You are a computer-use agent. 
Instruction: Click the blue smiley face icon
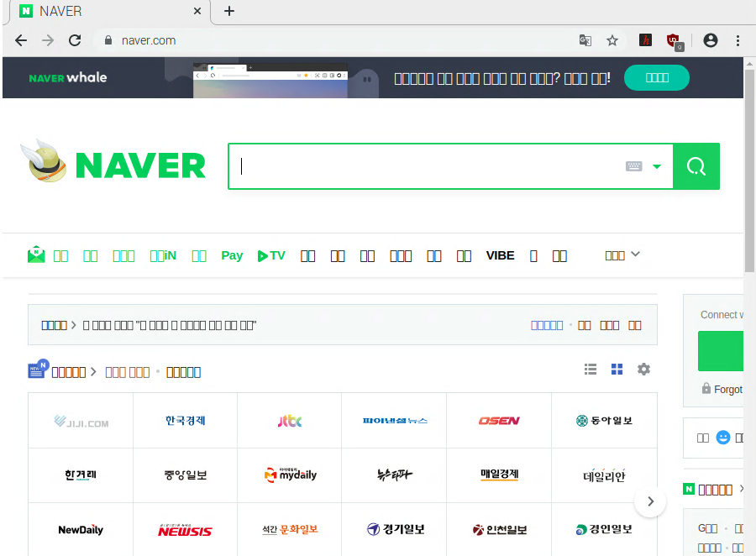(722, 438)
